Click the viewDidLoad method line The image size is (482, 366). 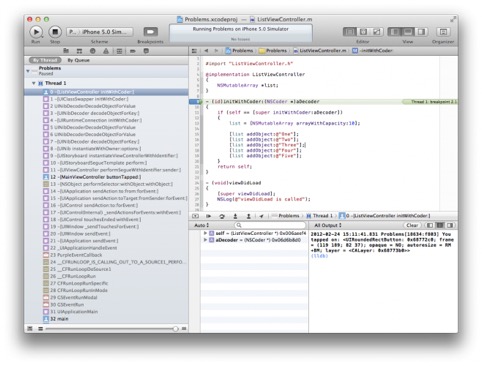click(x=233, y=183)
